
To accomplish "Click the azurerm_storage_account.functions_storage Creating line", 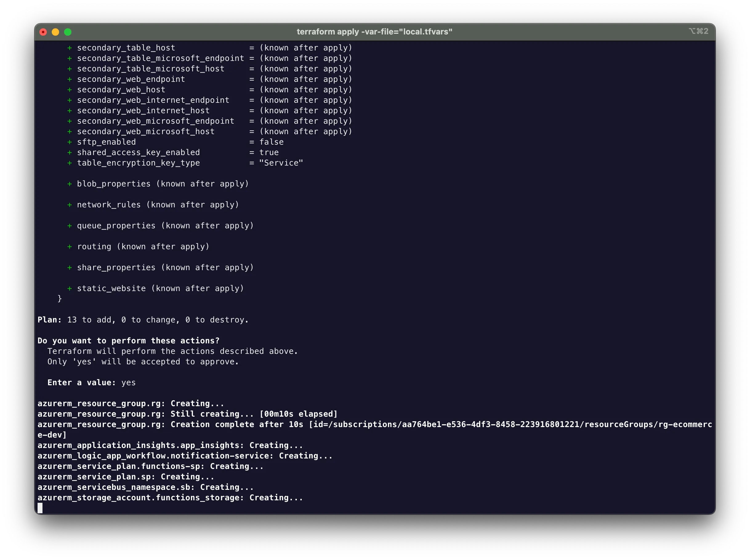I will (170, 498).
